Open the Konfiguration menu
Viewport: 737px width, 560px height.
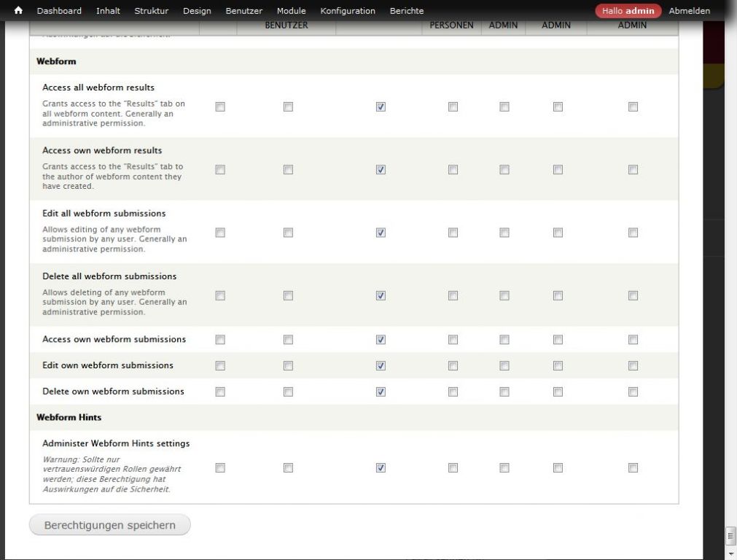pos(348,11)
